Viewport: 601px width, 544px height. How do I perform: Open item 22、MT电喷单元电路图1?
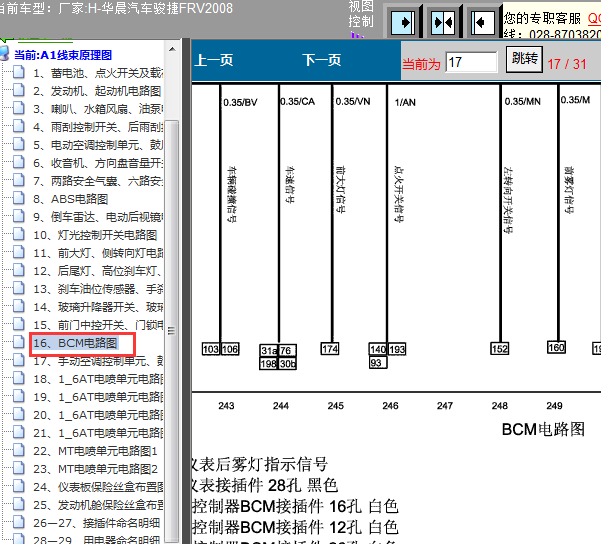pyautogui.click(x=95, y=451)
